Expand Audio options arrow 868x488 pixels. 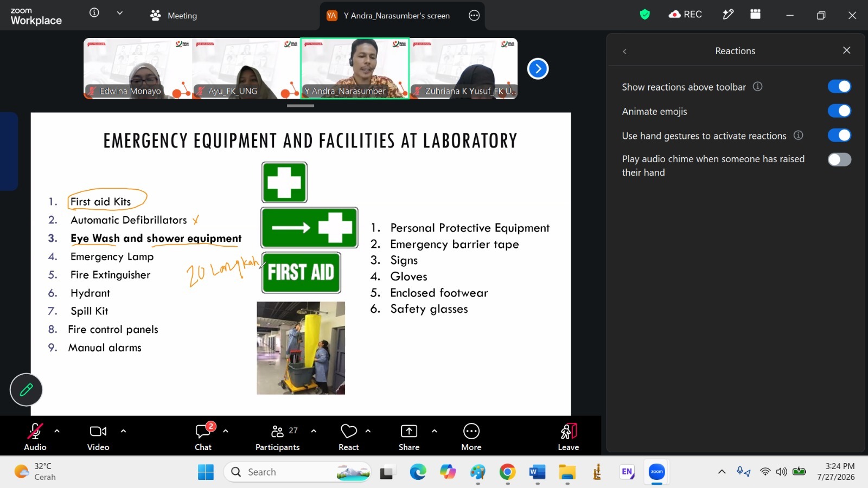(x=57, y=431)
